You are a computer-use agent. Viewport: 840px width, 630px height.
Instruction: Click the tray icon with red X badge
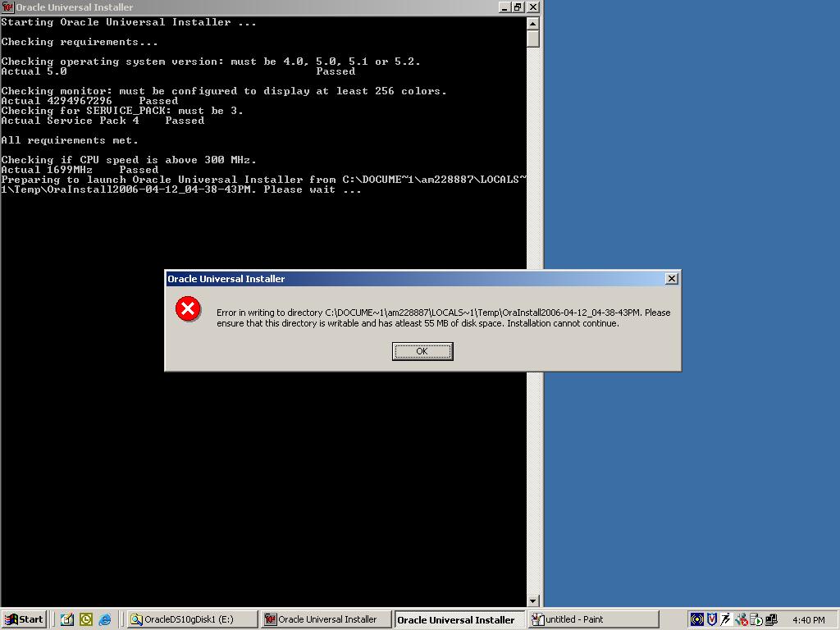tap(742, 620)
